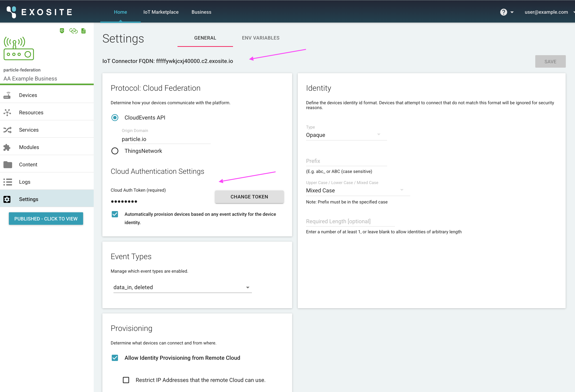Open the help question mark menu
The height and width of the screenshot is (392, 575).
(504, 12)
